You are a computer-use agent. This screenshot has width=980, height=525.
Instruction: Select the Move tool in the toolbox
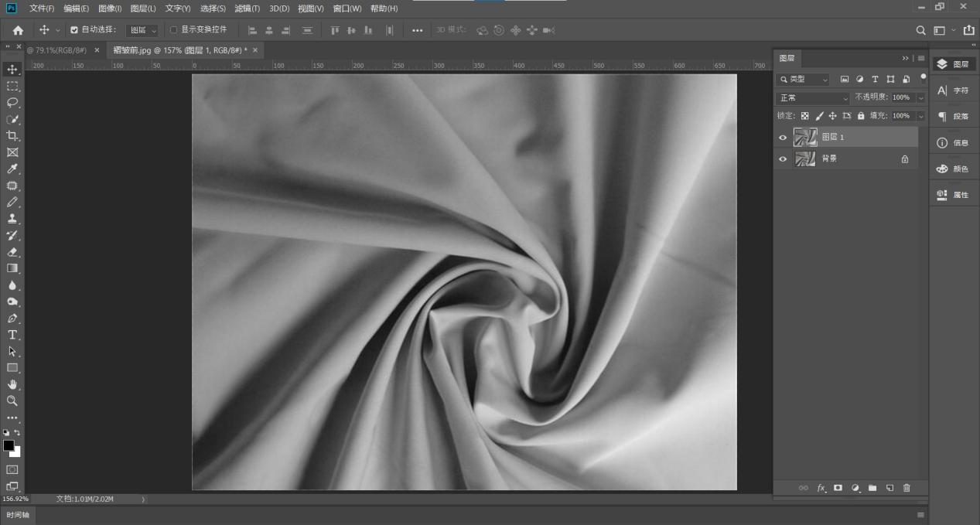[12, 70]
